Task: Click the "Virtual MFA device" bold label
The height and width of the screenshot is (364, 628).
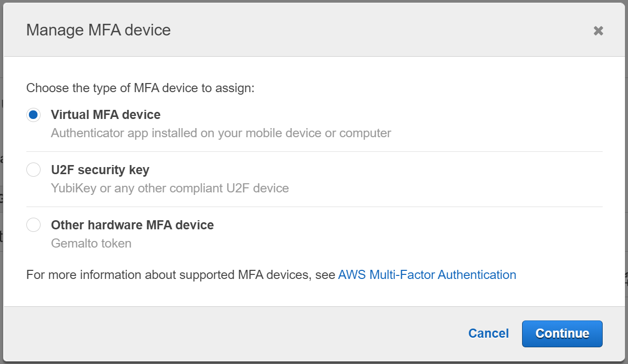Action: pyautogui.click(x=105, y=115)
